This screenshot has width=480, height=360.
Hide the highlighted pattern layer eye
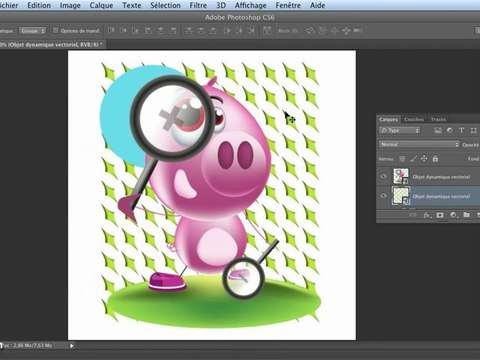pyautogui.click(x=384, y=196)
